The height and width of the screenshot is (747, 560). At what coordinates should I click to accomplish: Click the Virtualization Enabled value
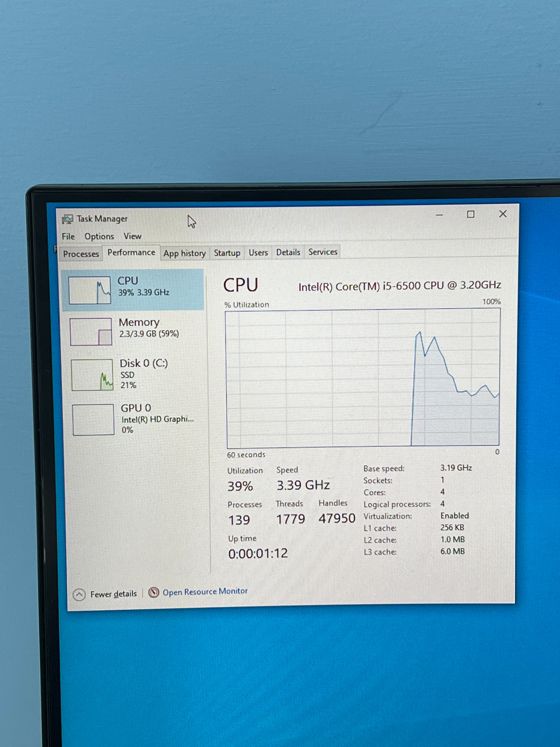pyautogui.click(x=455, y=516)
